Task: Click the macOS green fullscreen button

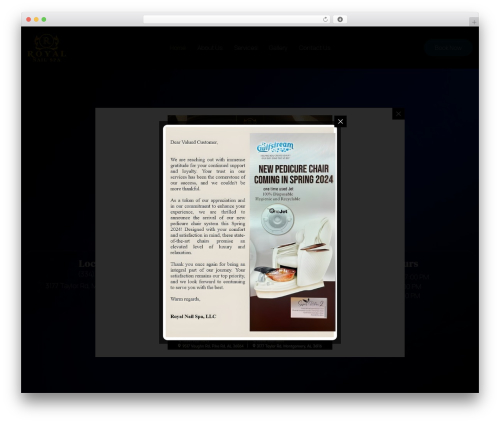Action: [x=44, y=19]
